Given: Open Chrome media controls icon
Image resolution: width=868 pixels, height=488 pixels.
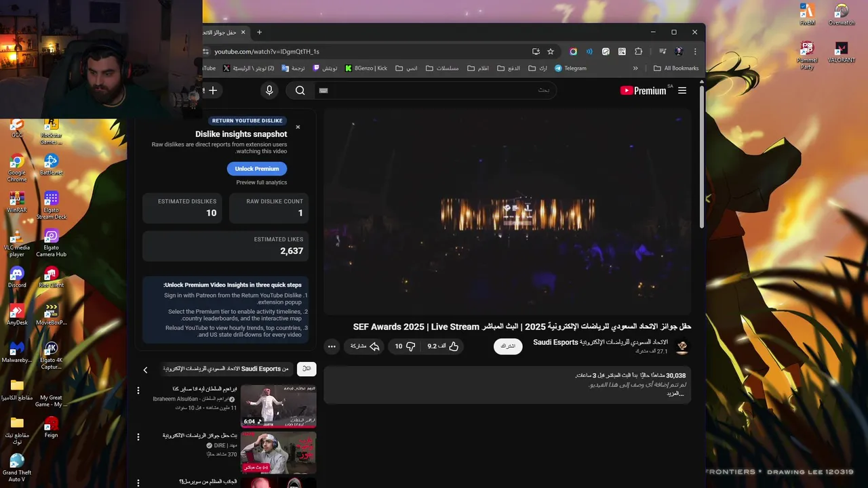Looking at the screenshot, I should (x=663, y=52).
